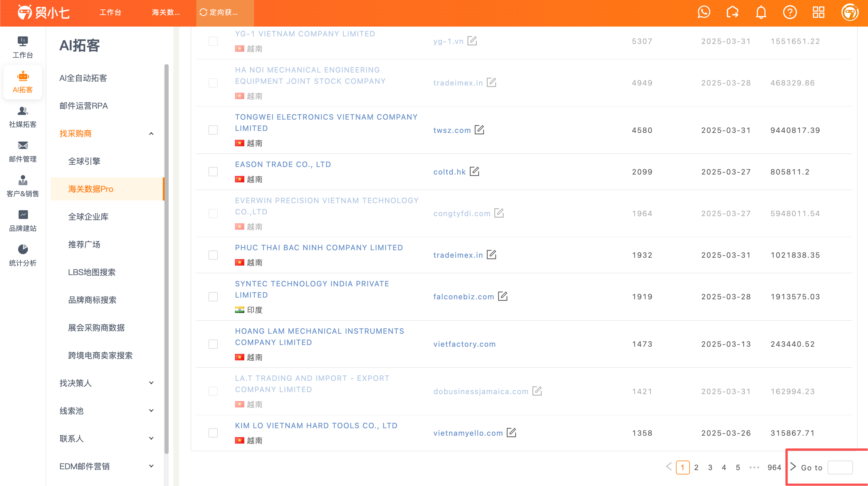
Task: Open 客户&销售 sidebar icon
Action: (23, 186)
